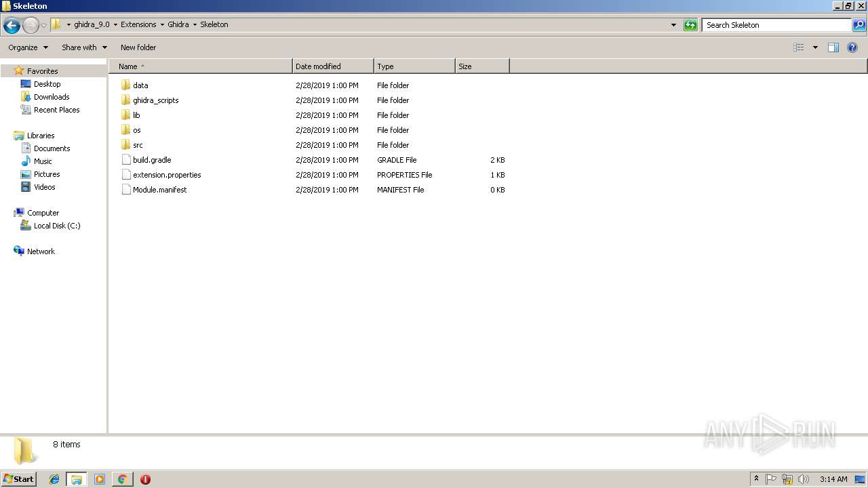Click inside the Search Skeleton field

pos(777,25)
